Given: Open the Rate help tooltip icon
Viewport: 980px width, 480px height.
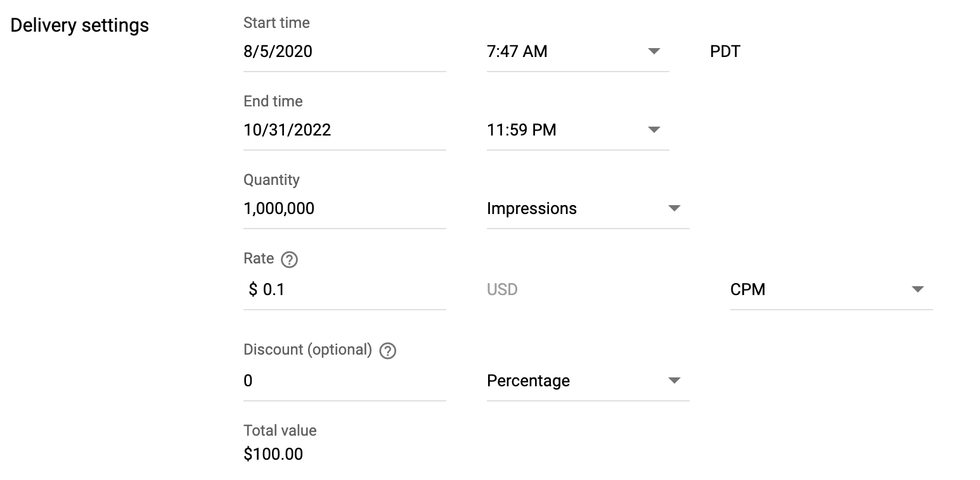Looking at the screenshot, I should tap(290, 259).
